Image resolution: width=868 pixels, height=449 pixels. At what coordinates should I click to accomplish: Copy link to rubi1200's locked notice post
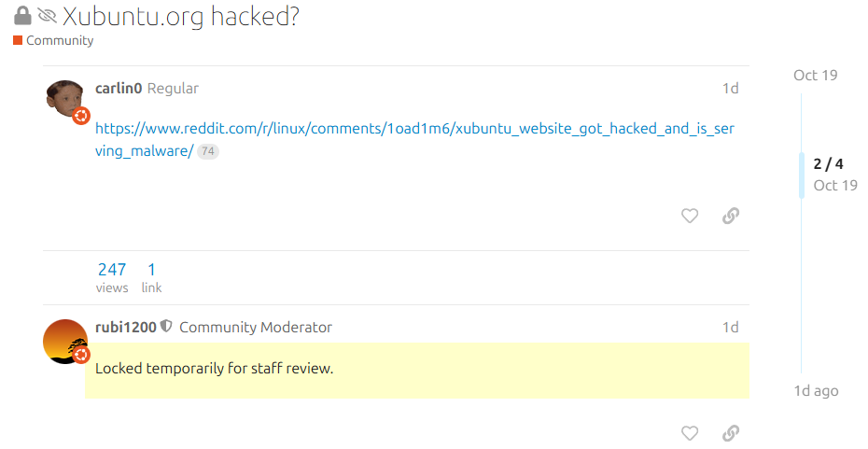click(x=731, y=433)
